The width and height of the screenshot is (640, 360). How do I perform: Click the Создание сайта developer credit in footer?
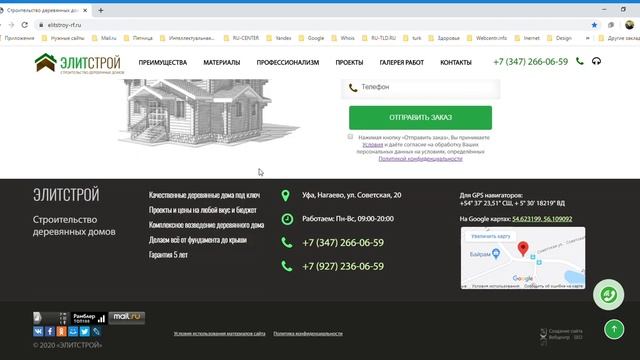(562, 335)
